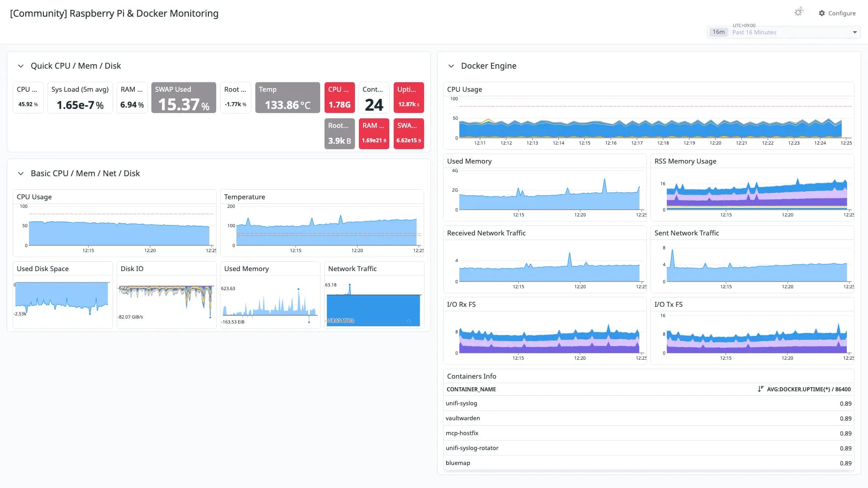Select the SWAP Used 15.37% widget
This screenshot has width=868, height=488.
(184, 98)
